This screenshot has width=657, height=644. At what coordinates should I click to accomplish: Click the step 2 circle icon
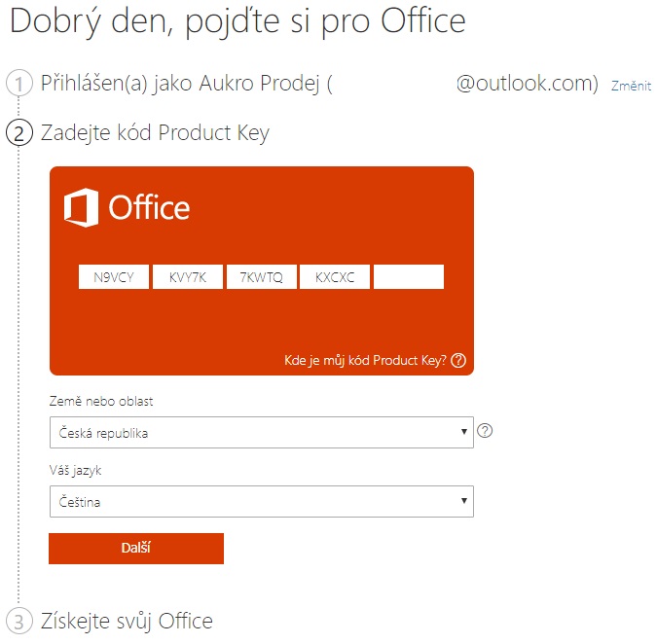(x=18, y=132)
